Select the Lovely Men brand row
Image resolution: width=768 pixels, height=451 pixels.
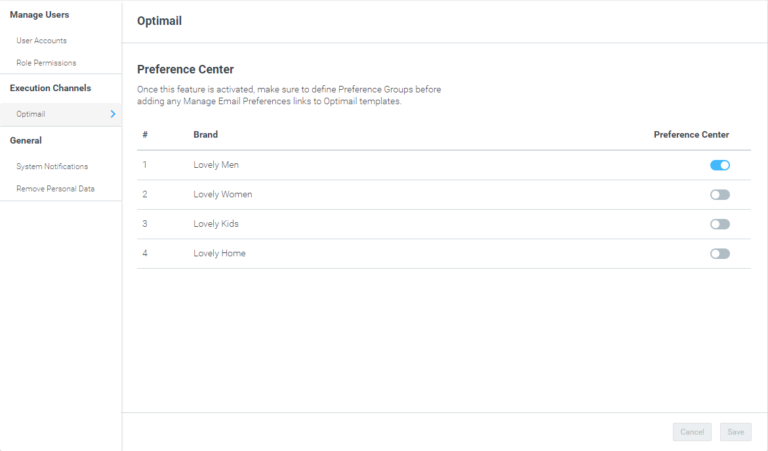444,165
